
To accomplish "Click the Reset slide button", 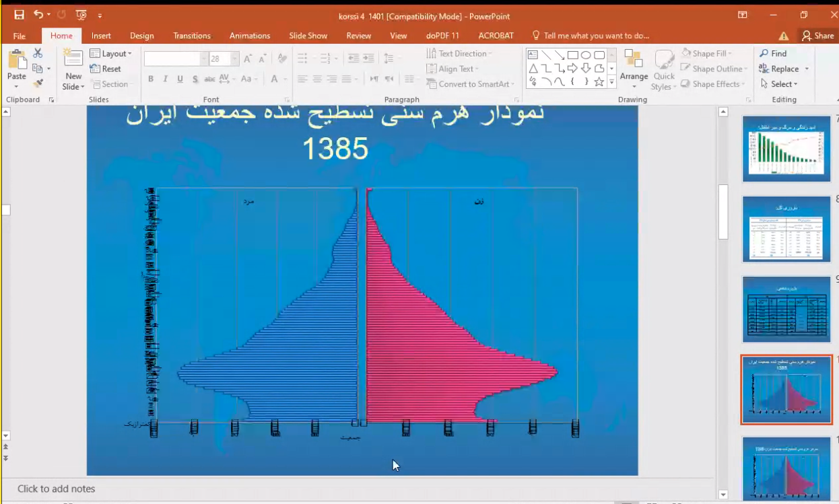I will 106,69.
